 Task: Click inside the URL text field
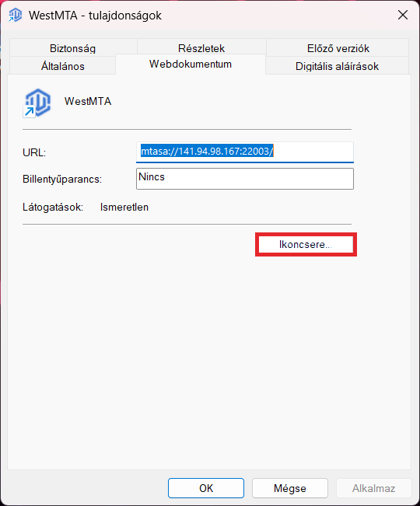click(x=245, y=152)
